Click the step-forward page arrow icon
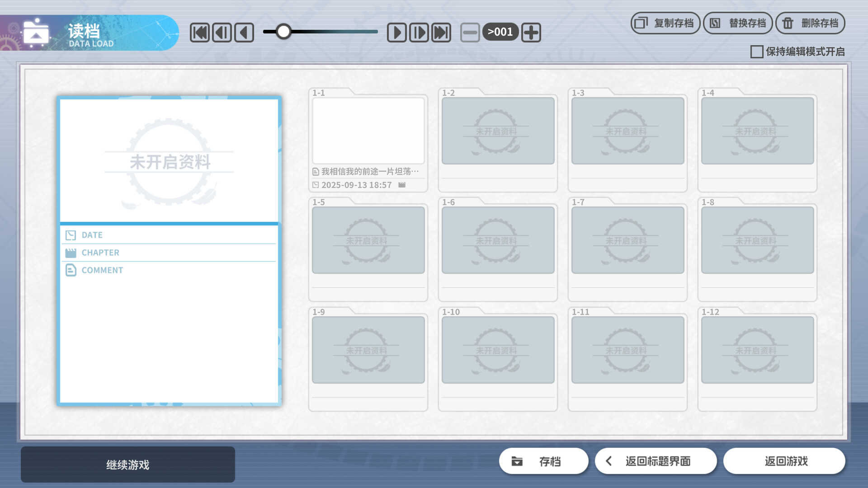Screen dimensions: 868x488 pos(419,32)
